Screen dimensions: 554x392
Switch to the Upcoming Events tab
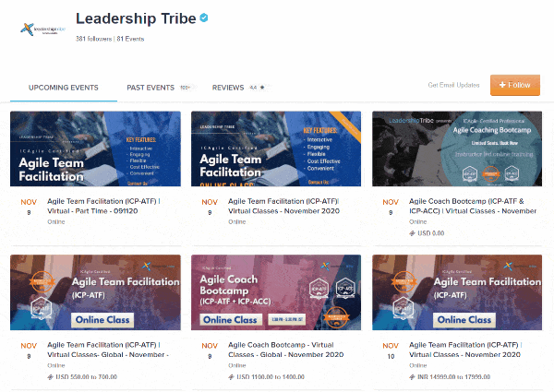pyautogui.click(x=64, y=87)
